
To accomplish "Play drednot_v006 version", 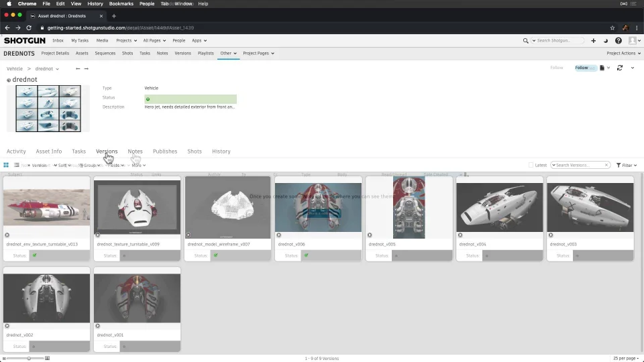I will click(279, 235).
